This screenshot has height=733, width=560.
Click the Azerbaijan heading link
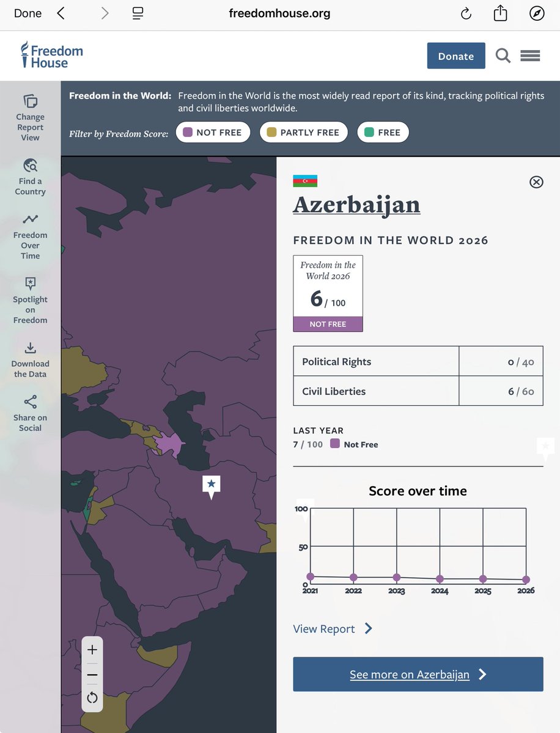click(x=356, y=205)
